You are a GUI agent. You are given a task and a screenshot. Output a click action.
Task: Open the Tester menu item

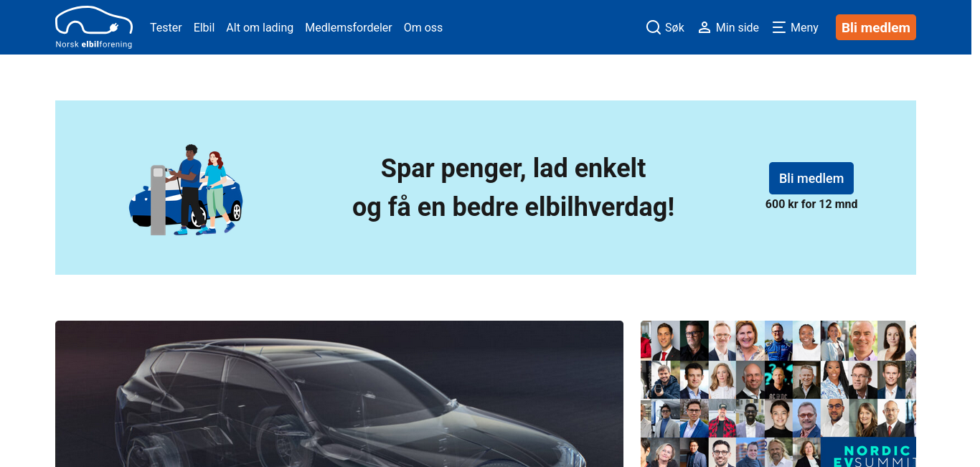166,27
